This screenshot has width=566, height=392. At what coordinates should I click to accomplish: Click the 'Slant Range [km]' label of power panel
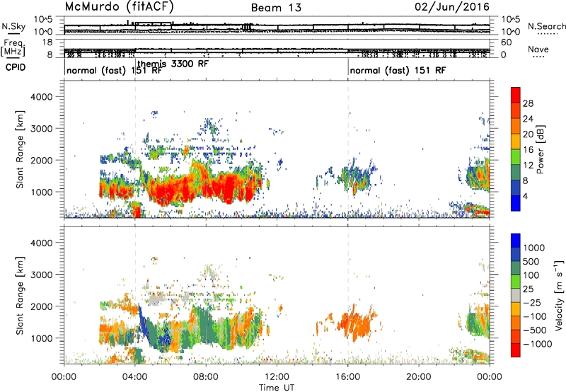[x=20, y=149]
